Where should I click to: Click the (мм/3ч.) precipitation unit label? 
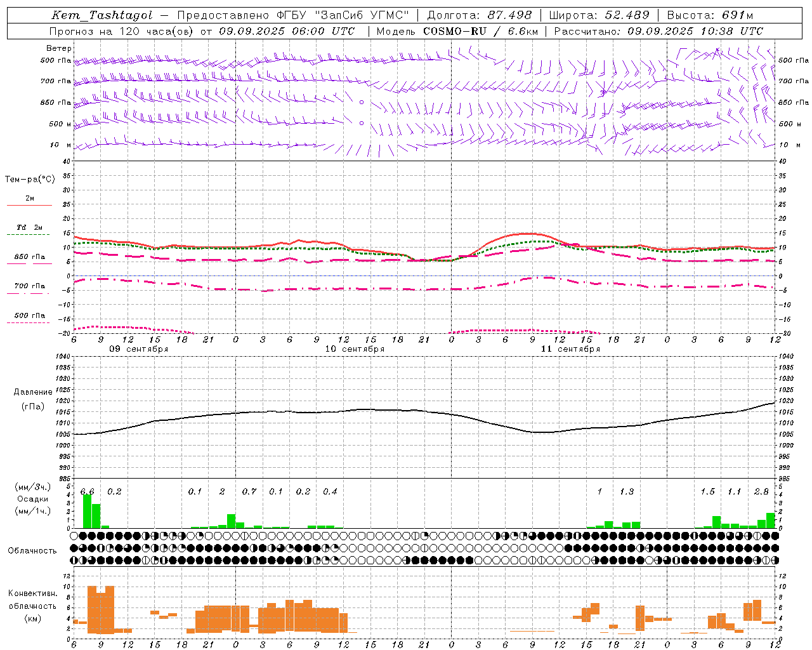[x=32, y=487]
